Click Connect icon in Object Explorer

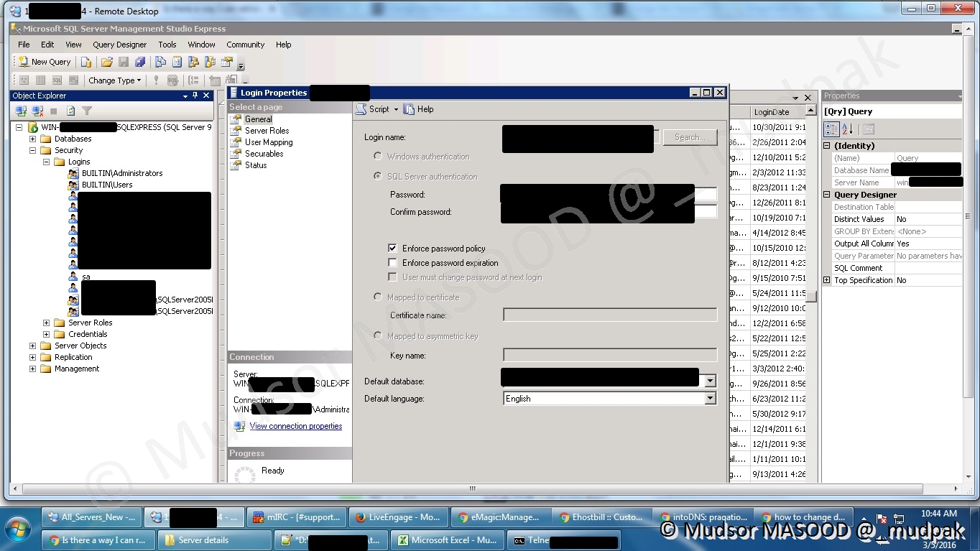click(21, 111)
